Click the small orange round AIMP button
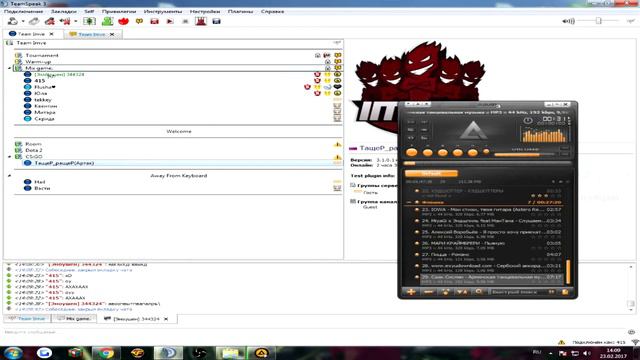640x360 pixels. coord(486,152)
